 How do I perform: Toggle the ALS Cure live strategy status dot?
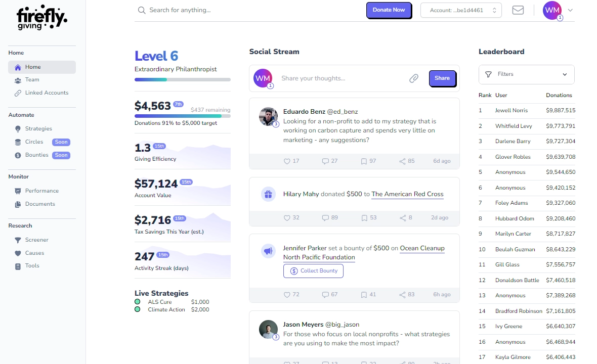[x=137, y=301]
